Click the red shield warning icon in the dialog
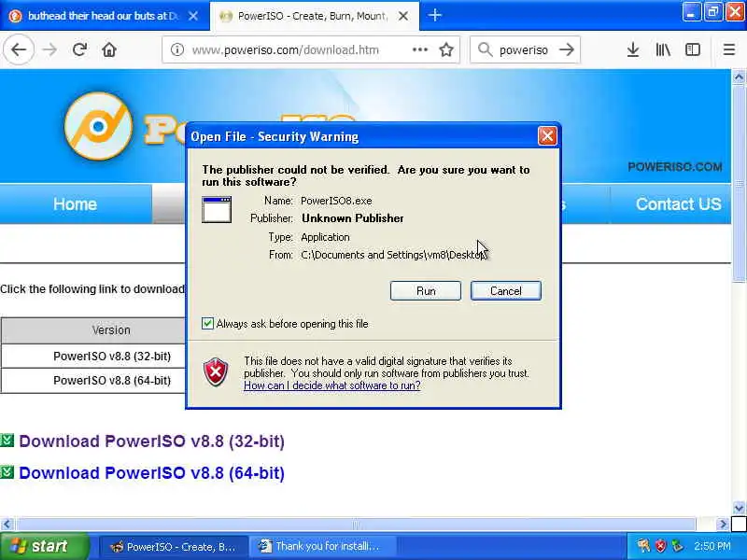 (216, 371)
